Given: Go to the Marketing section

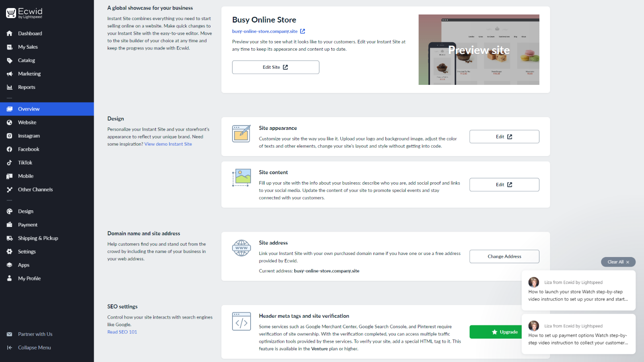Looking at the screenshot, I should [47, 74].
